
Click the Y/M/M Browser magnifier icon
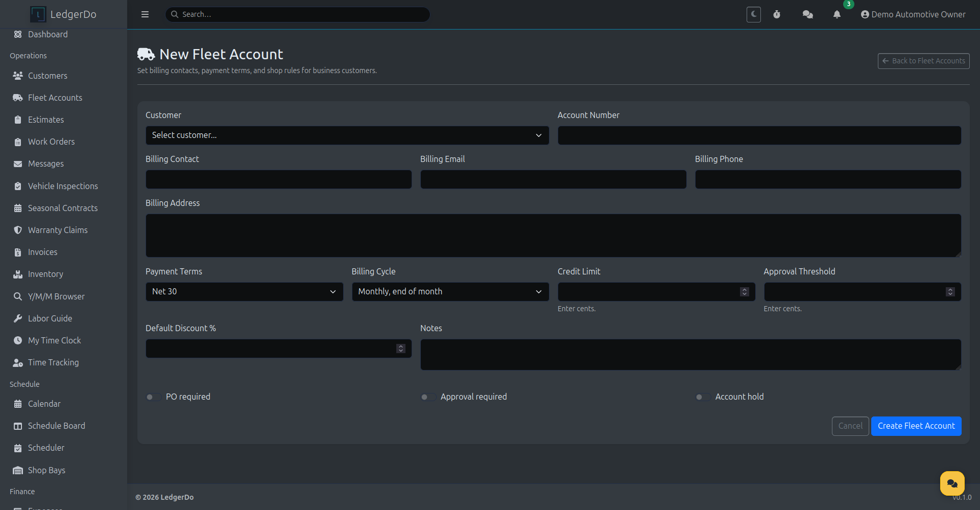(x=18, y=296)
